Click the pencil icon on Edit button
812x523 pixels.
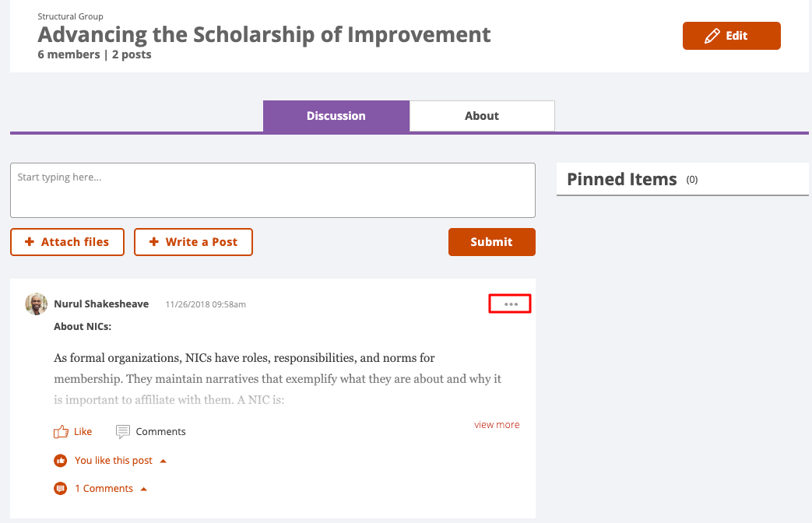(x=712, y=36)
